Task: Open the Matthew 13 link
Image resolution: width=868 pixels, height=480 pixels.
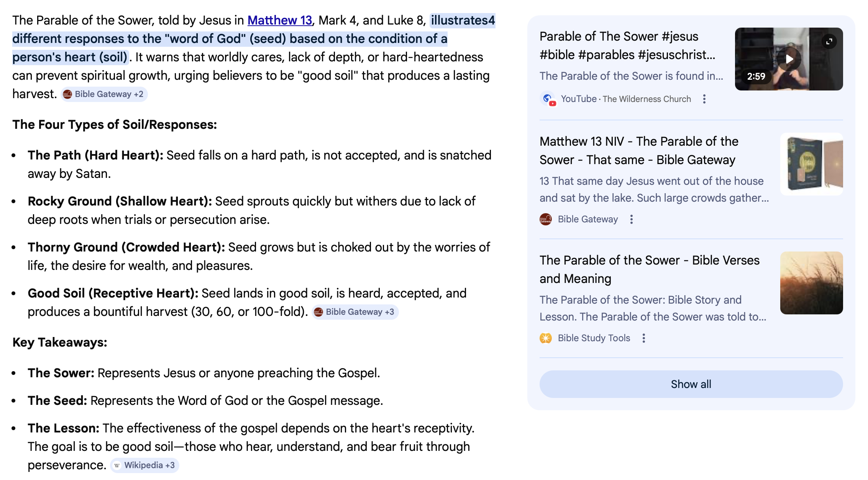Action: coord(280,20)
